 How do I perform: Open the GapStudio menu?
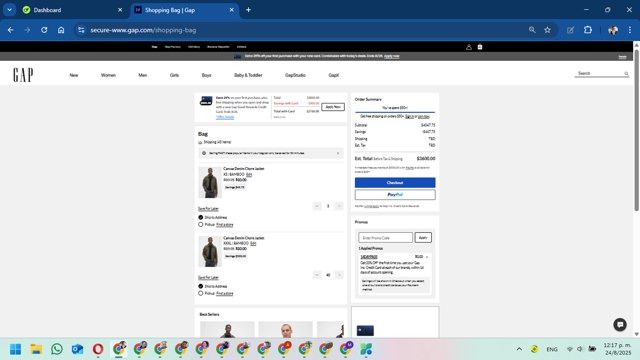(x=295, y=75)
